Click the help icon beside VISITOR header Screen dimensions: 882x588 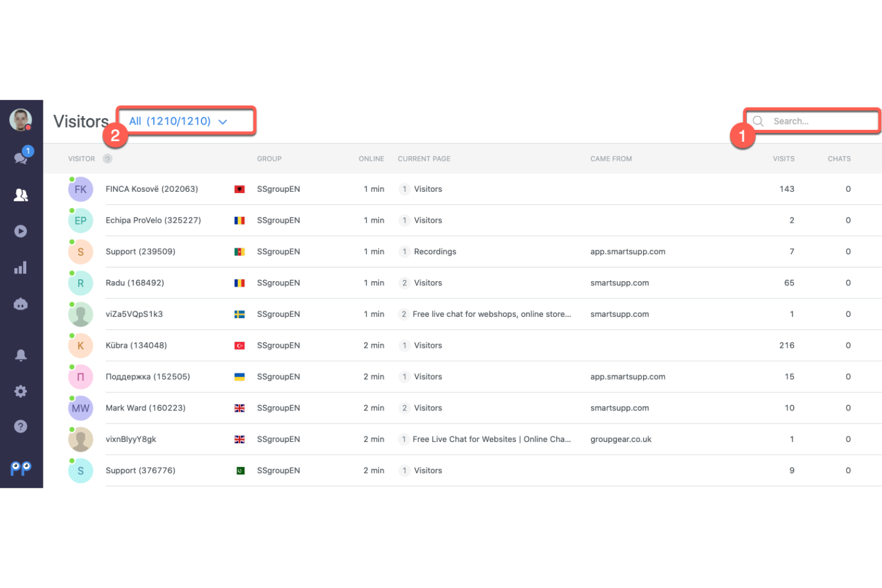pos(107,158)
